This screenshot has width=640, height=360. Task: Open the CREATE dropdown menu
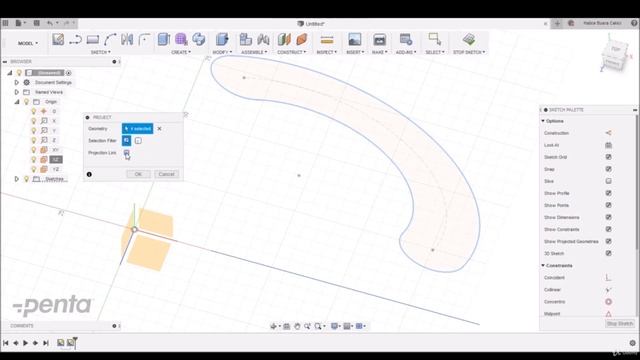point(181,52)
